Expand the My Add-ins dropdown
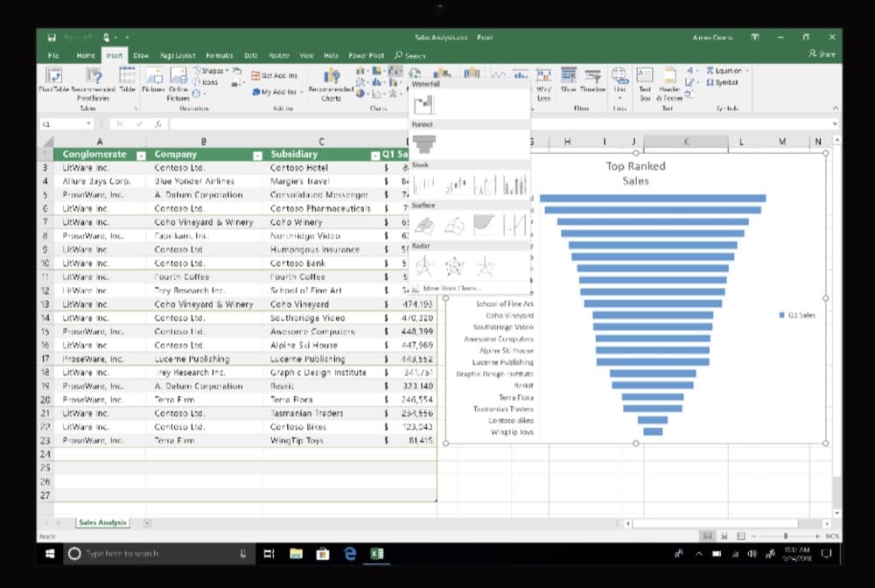Screen dimensions: 875x588 pyautogui.click(x=302, y=92)
